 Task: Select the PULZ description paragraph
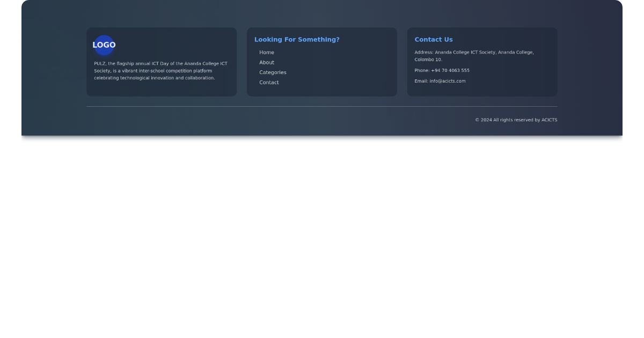point(159,70)
